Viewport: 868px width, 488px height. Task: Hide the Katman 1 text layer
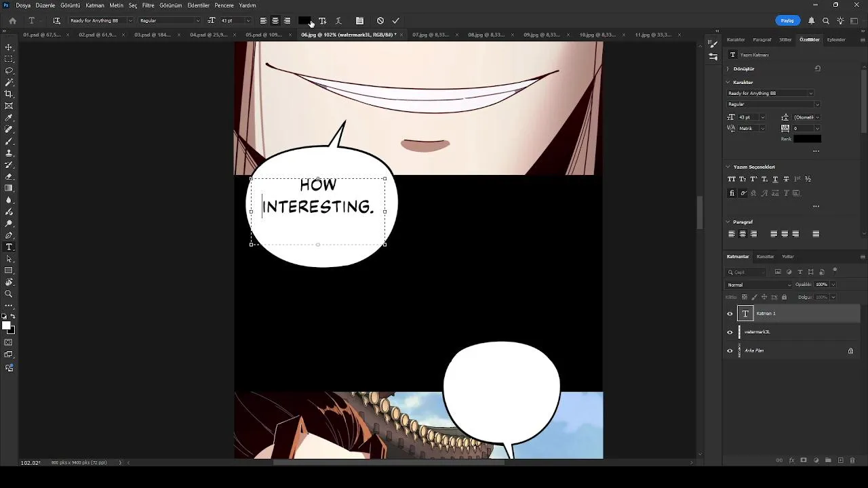point(730,314)
